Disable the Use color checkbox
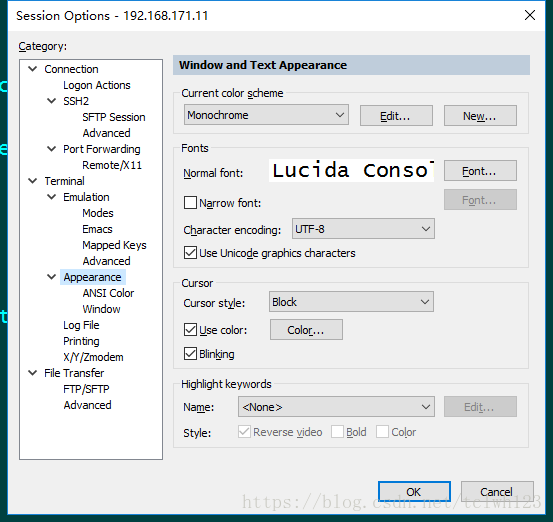The height and width of the screenshot is (522, 553). click(x=190, y=330)
